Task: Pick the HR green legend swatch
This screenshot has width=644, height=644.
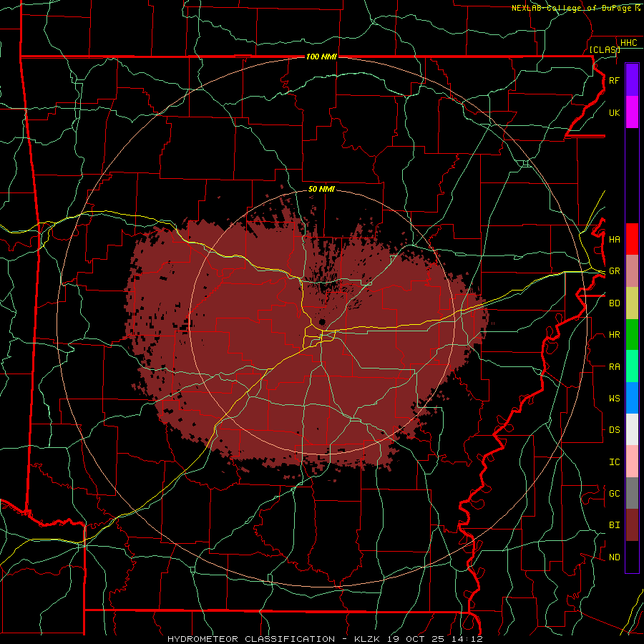Action: click(x=632, y=335)
